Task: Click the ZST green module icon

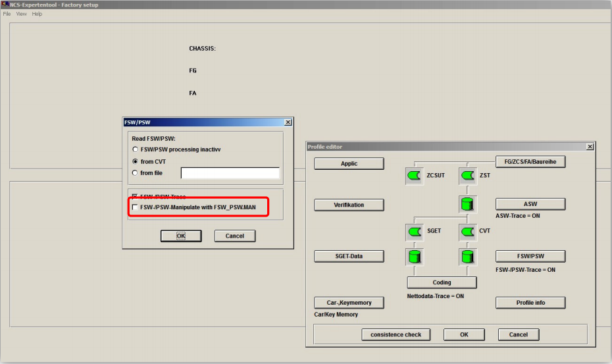Action: (x=468, y=176)
